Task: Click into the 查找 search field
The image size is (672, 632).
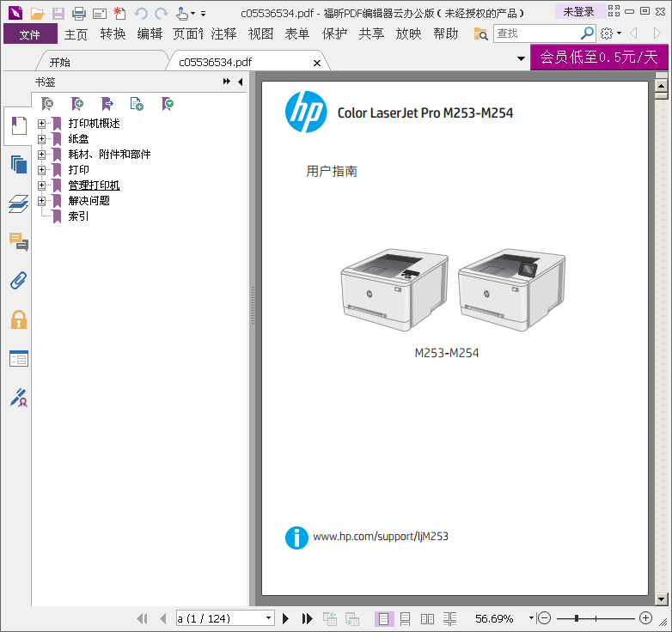Action: coord(535,33)
